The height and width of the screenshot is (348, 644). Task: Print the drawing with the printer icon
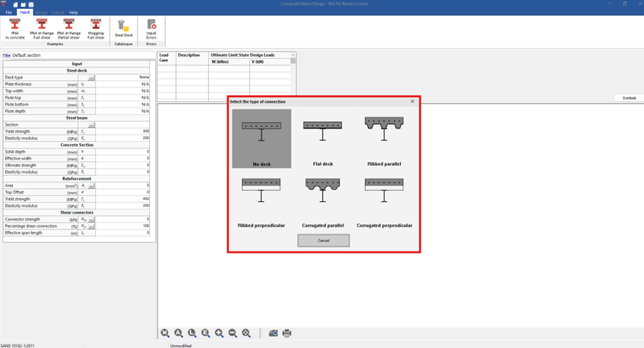286,333
